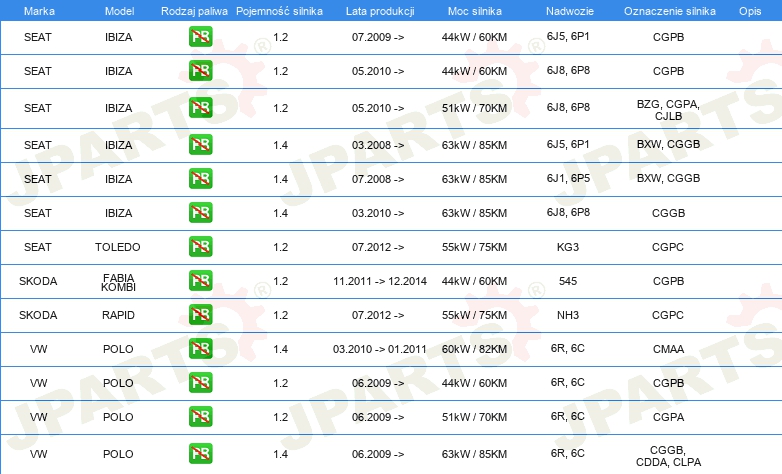This screenshot has height=474, width=782.
Task: Click the fuel icon in the SEAT TOLEDO row
Action: [200, 246]
